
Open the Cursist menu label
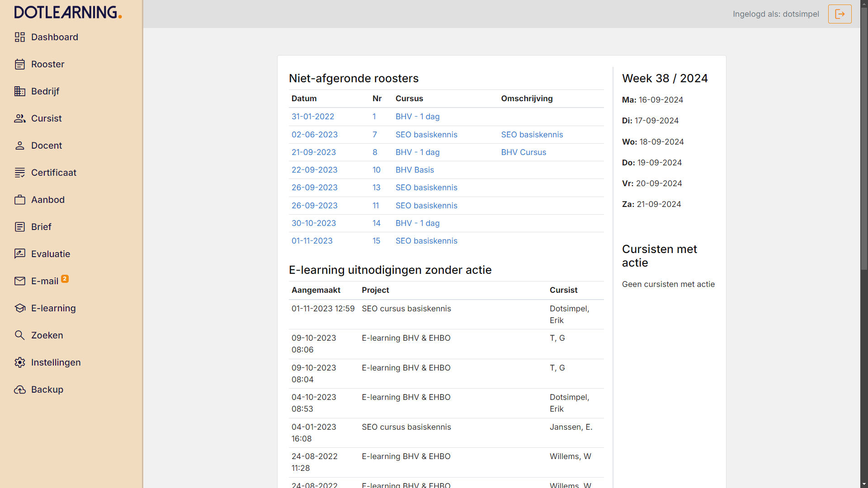click(x=47, y=118)
